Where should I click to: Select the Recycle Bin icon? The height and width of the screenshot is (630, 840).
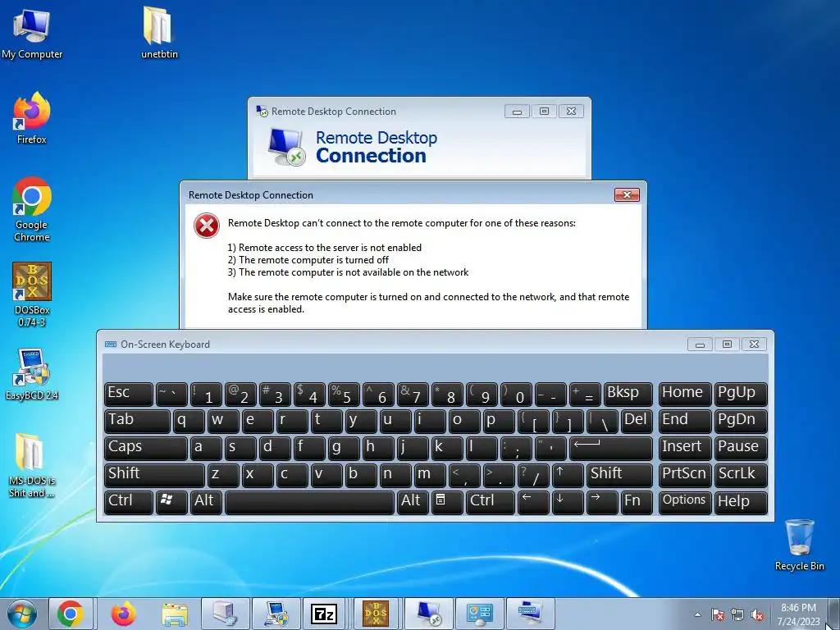[799, 545]
